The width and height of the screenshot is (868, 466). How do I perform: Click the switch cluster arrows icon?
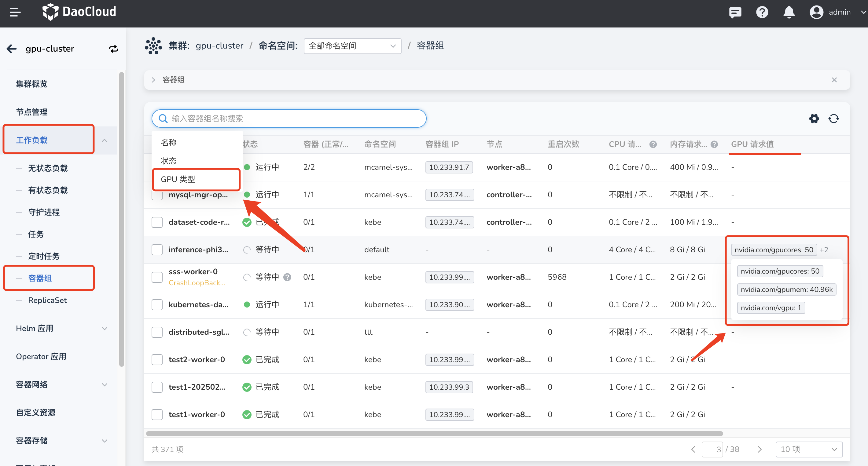(x=114, y=49)
